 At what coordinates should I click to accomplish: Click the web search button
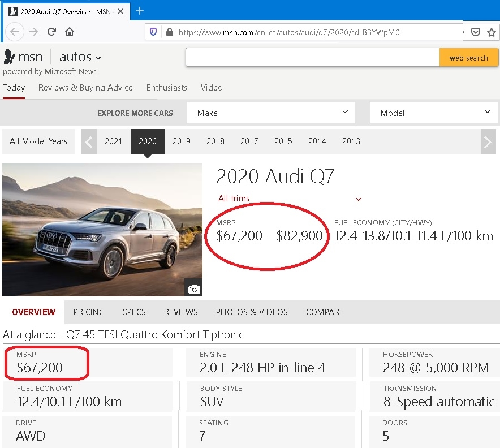pos(468,58)
